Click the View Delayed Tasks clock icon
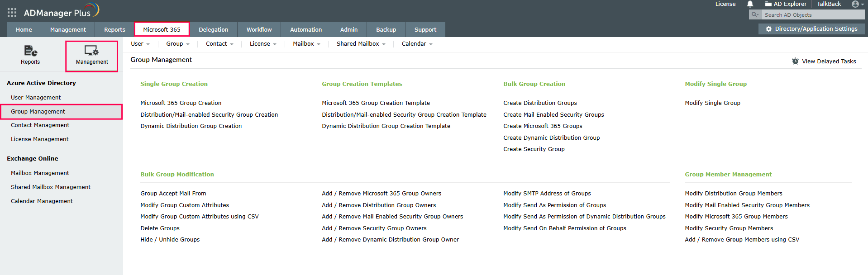 [795, 61]
